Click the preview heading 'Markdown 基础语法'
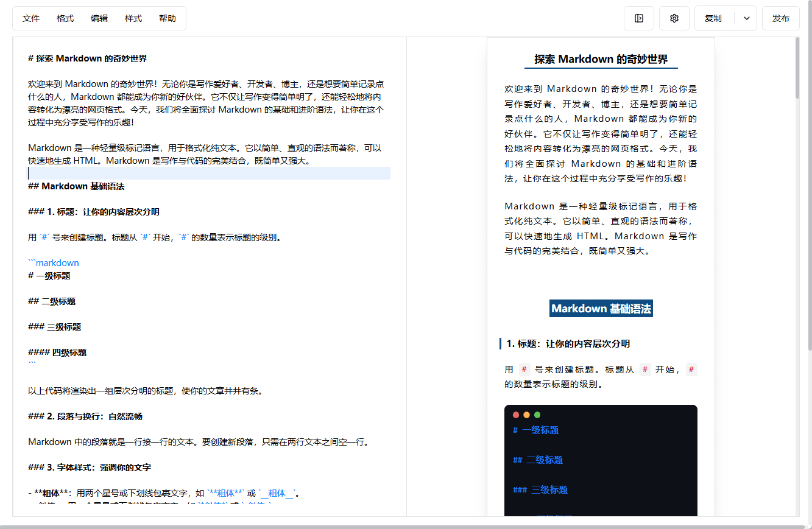 [601, 309]
